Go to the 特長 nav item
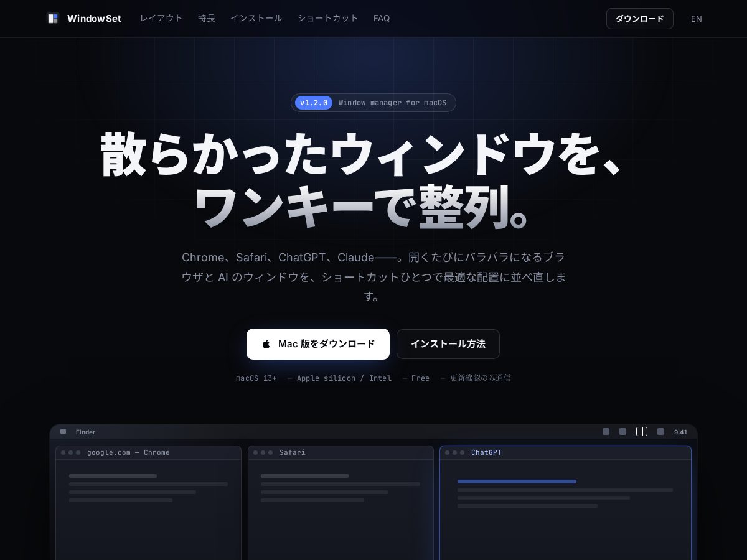Viewport: 747px width, 560px height. tap(207, 19)
